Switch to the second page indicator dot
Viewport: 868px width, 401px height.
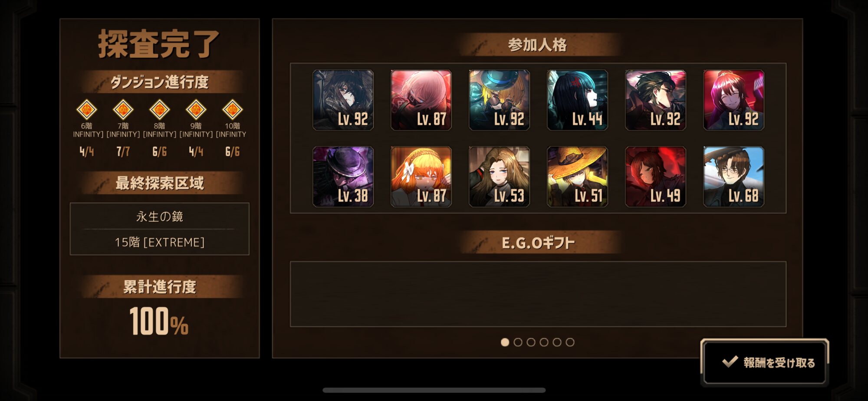click(x=518, y=342)
